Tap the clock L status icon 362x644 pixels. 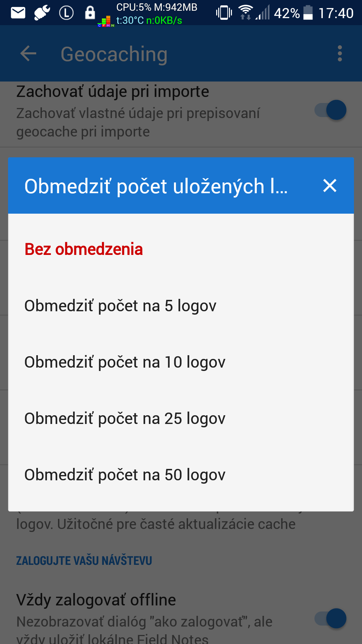pos(66,13)
